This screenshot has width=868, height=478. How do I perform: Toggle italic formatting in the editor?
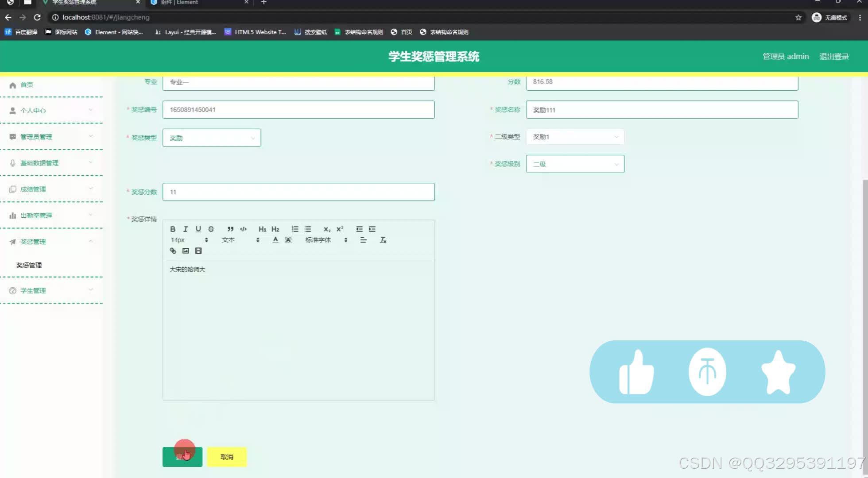[186, 229]
